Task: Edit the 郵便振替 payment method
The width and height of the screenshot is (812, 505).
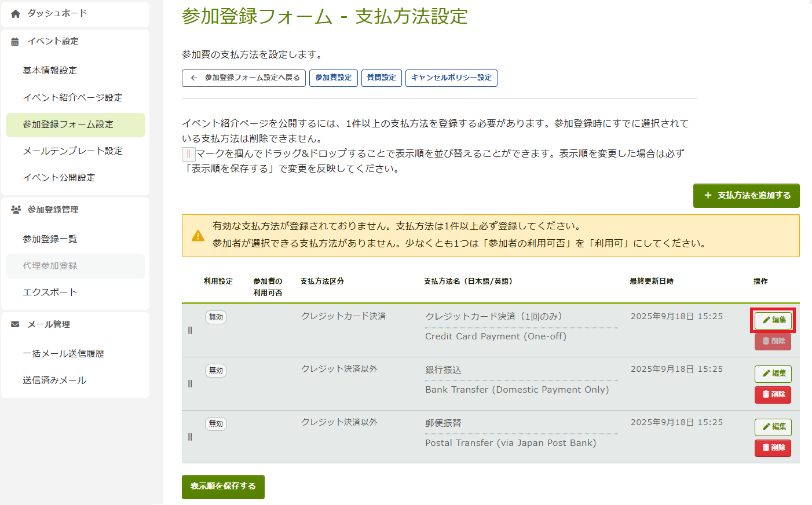Action: coord(773,427)
